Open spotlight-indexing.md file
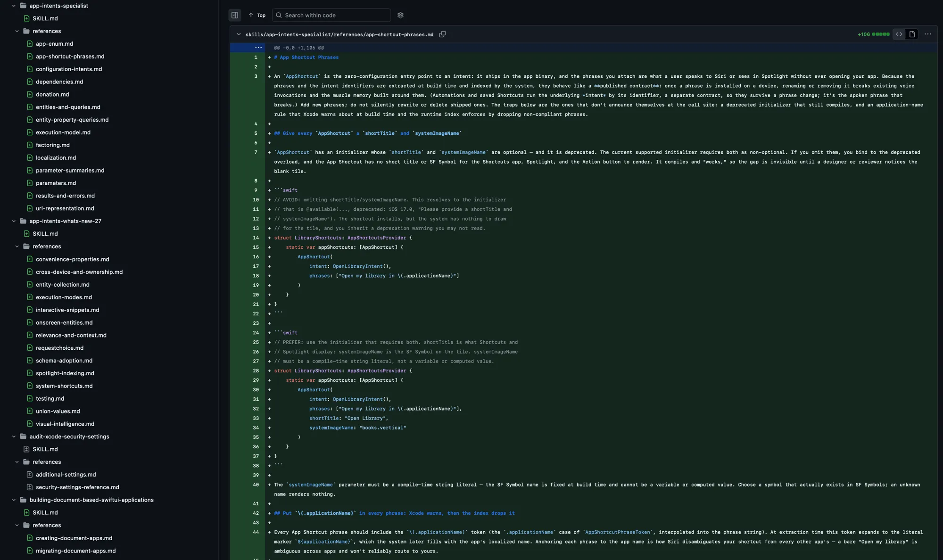This screenshot has height=560, width=943. [x=65, y=373]
